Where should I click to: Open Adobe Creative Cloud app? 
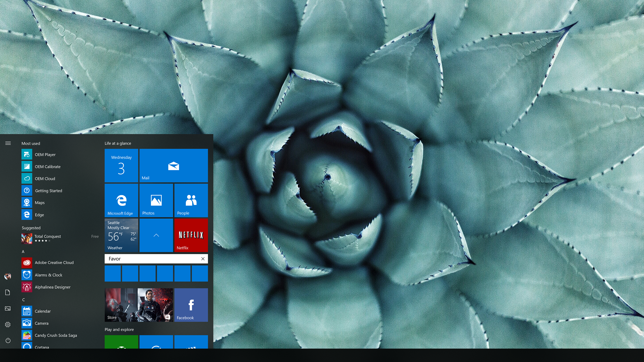coord(53,262)
